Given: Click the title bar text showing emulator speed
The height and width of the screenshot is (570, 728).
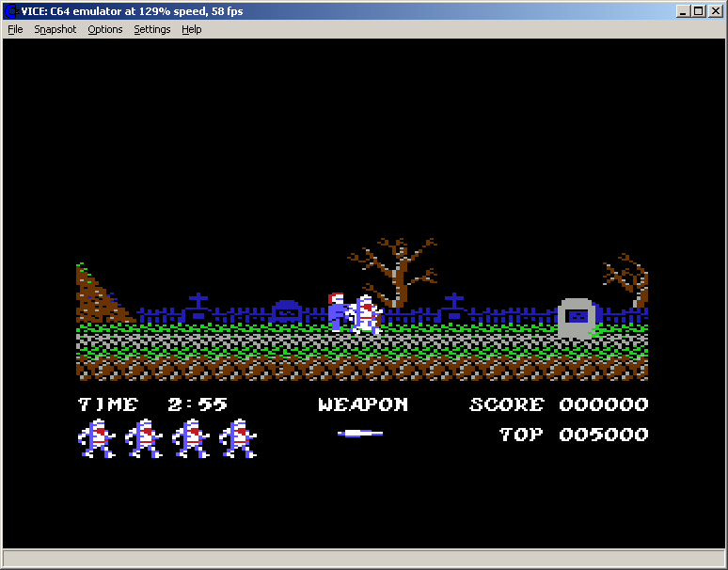Looking at the screenshot, I should point(133,11).
